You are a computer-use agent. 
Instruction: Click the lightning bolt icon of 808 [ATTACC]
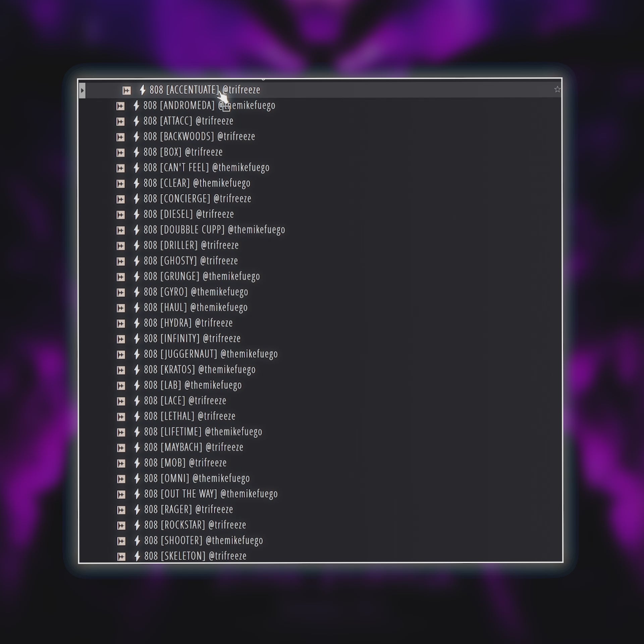[x=136, y=121]
